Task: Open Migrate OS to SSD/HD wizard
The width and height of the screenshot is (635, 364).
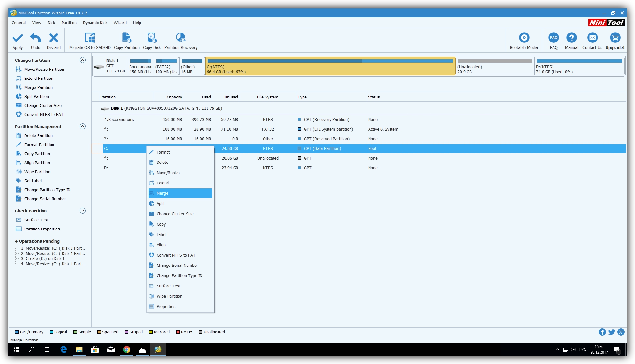Action: (90, 38)
